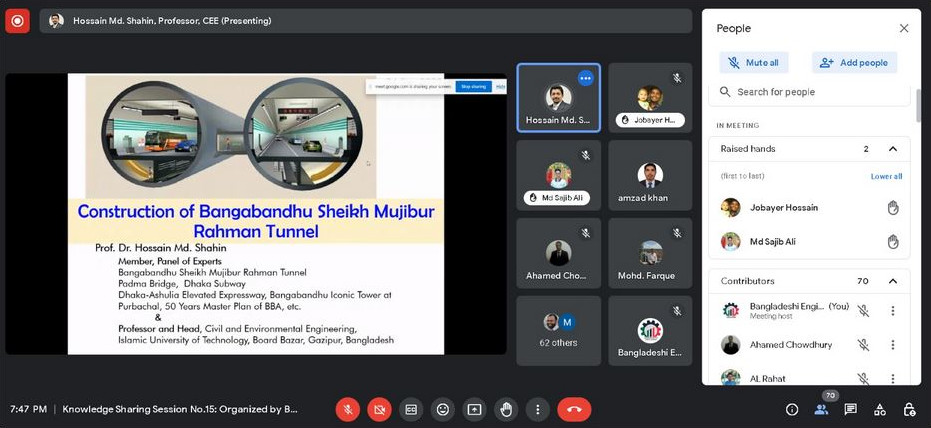
Task: Click the Stop sharing button on slide
Action: 473,87
